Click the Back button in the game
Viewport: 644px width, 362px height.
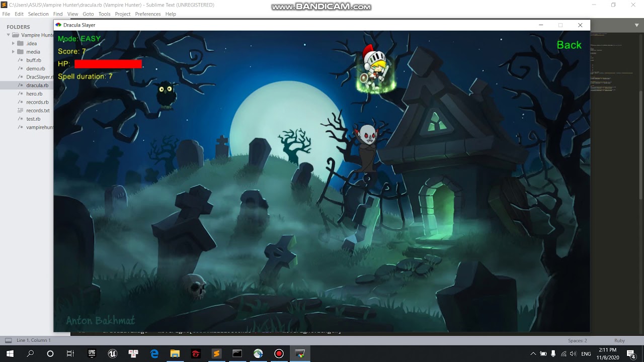click(x=569, y=45)
